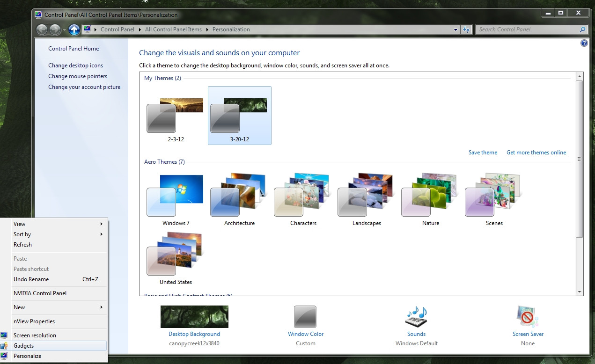Open the recent pages dropdown next to Forward
The image size is (595, 364).
coord(65,30)
